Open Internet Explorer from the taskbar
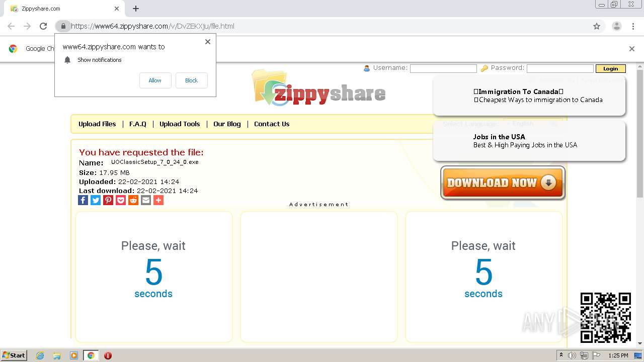644x362 pixels. (x=40, y=355)
